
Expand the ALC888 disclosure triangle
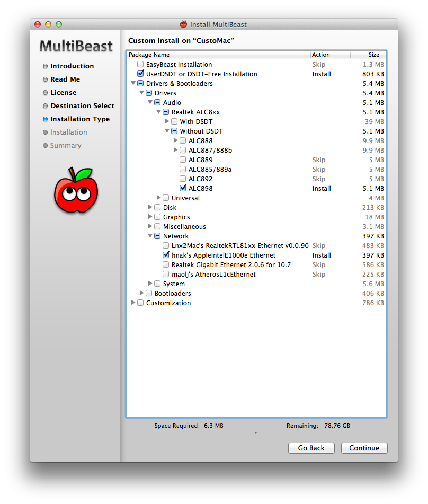[175, 140]
